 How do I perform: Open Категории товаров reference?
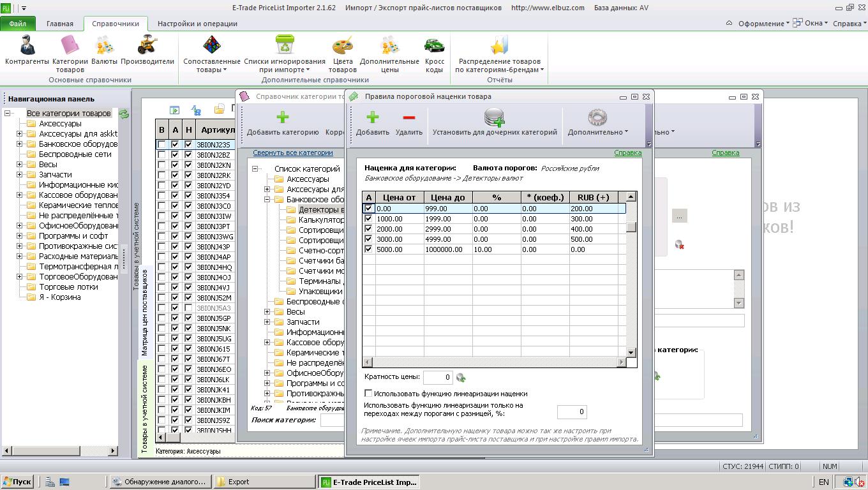(x=70, y=54)
